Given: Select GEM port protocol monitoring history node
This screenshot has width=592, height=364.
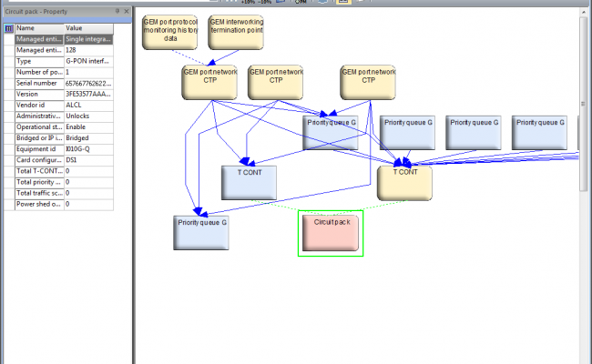Looking at the screenshot, I should (169, 31).
